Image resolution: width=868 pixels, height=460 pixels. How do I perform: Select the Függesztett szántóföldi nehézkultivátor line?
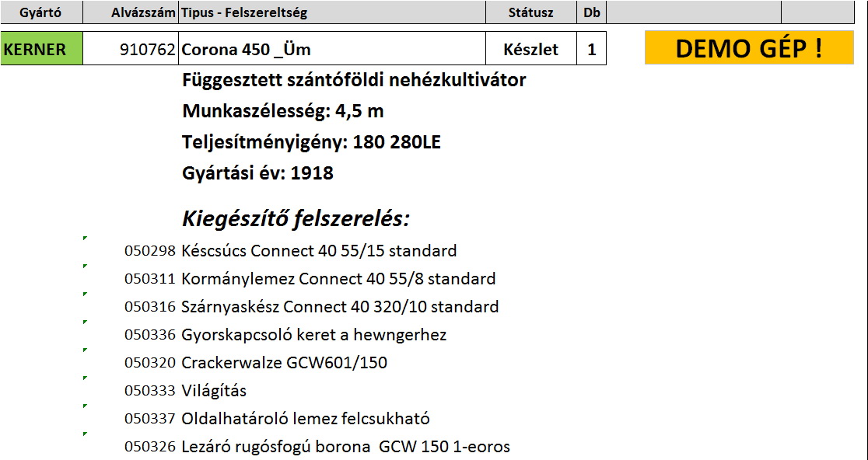(354, 81)
